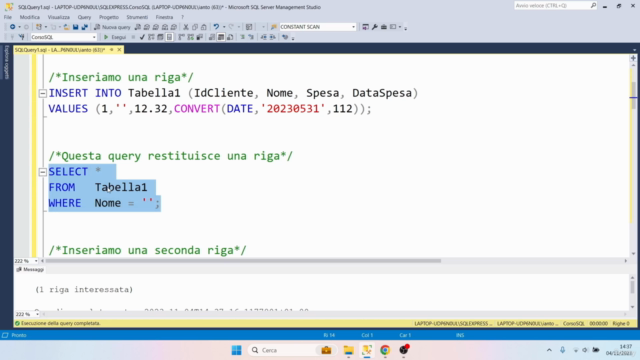
Task: Collapse the SELECT statement block
Action: click(x=42, y=172)
